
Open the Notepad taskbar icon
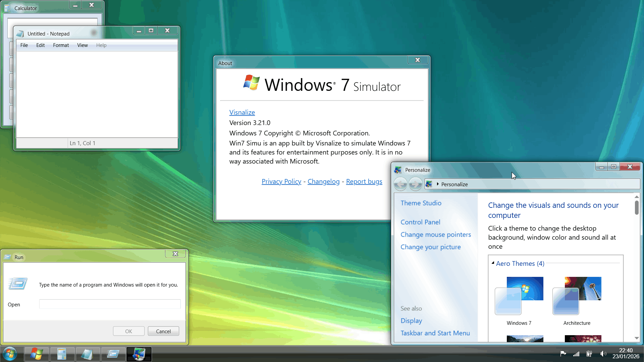[88, 354]
